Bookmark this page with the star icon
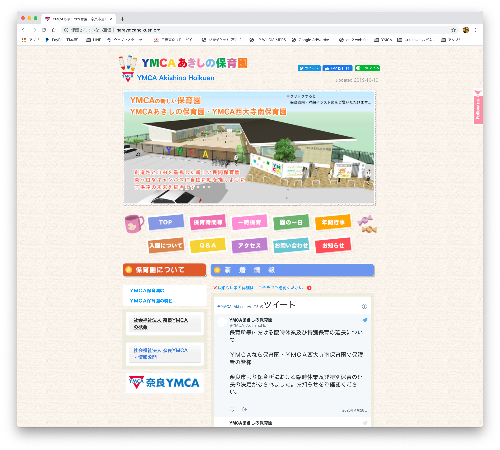This screenshot has height=450, width=500. (x=454, y=30)
